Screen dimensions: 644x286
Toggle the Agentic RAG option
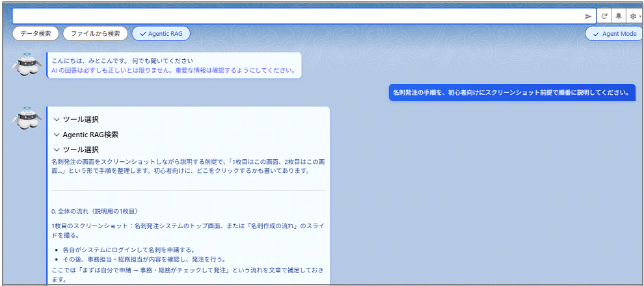coord(161,34)
